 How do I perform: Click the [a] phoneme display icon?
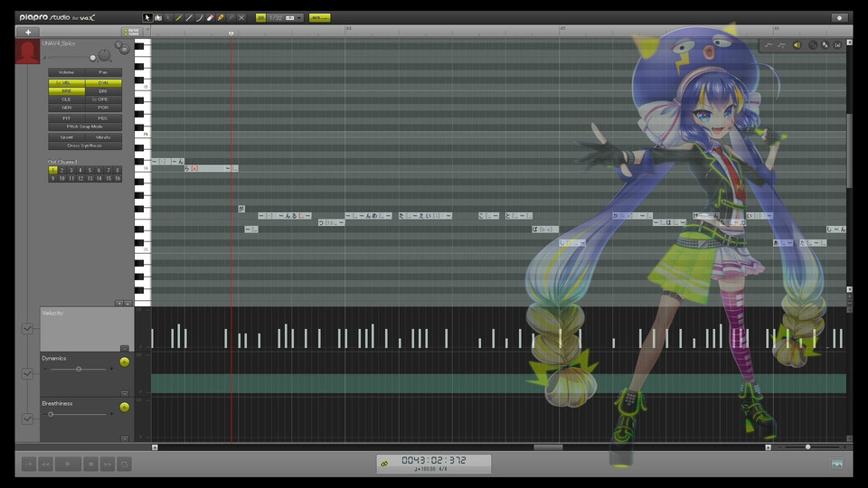(x=837, y=45)
